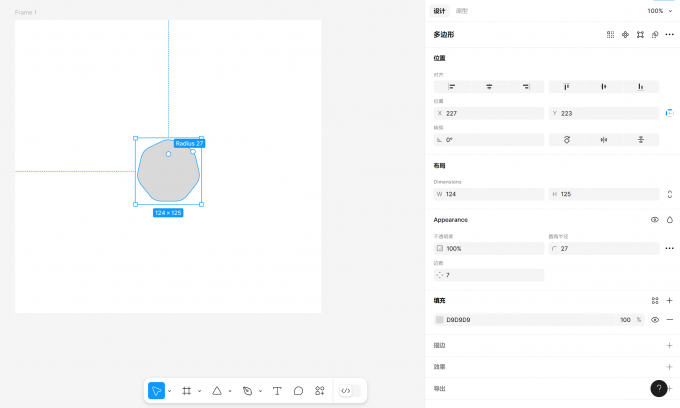
Task: Open fill styles icon in 填充
Action: click(x=655, y=300)
